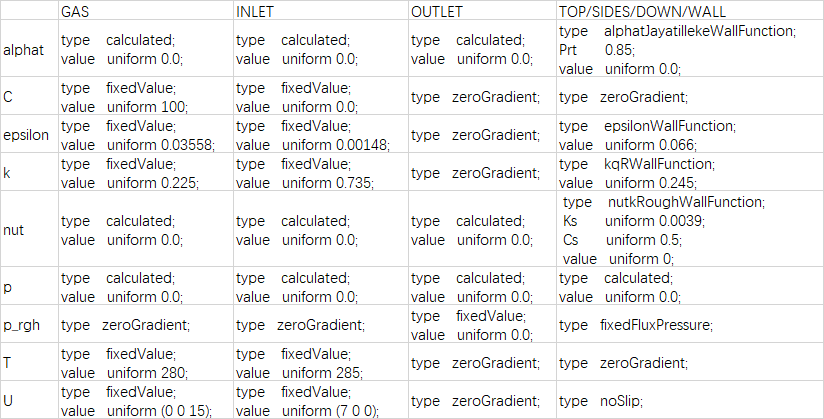
Task: Click the nut row label
Action: click(15, 229)
